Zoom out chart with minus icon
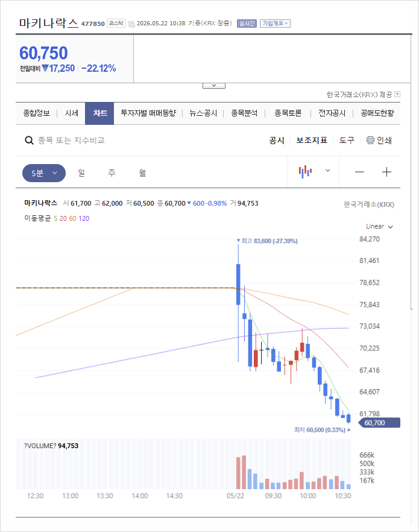The height and width of the screenshot is (532, 419). [x=359, y=172]
